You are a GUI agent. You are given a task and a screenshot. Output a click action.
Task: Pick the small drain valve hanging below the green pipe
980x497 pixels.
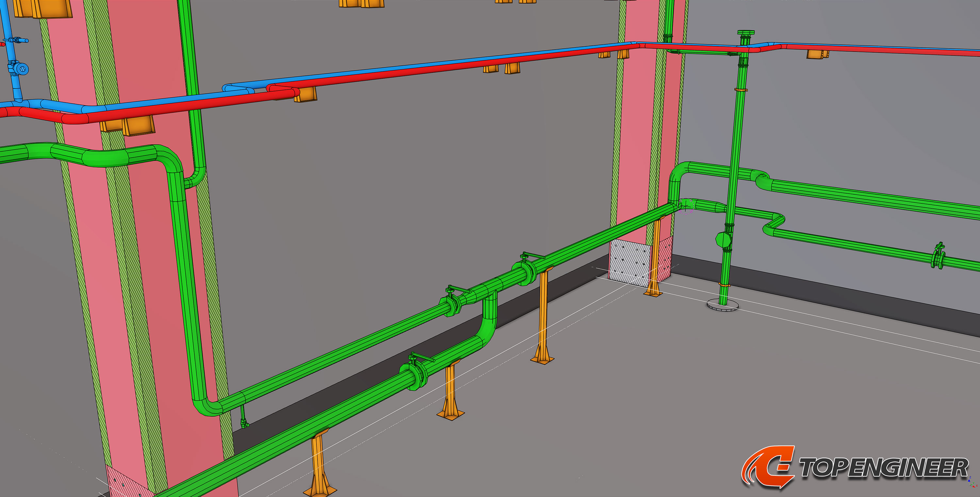244,417
